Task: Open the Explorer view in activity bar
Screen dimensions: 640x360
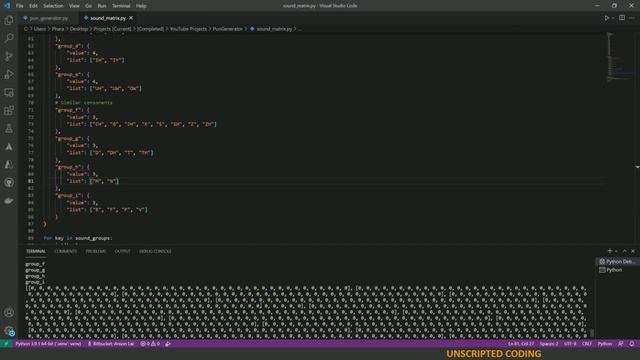Action: [9, 20]
